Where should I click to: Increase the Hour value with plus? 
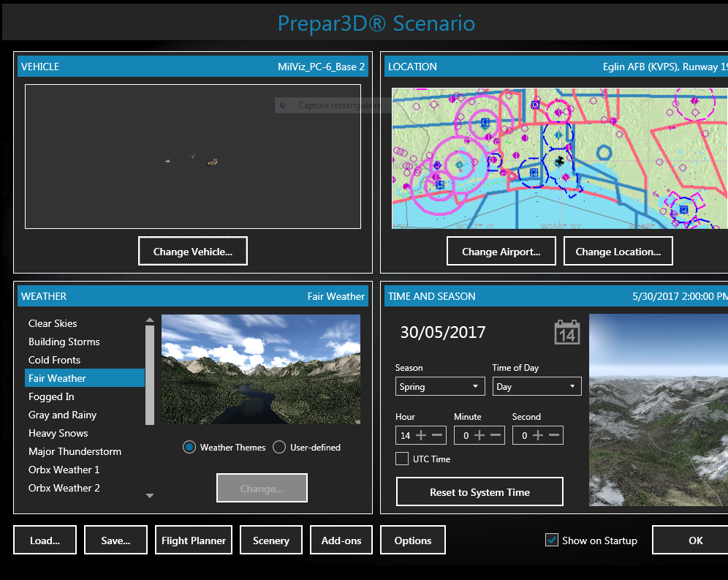pos(421,435)
